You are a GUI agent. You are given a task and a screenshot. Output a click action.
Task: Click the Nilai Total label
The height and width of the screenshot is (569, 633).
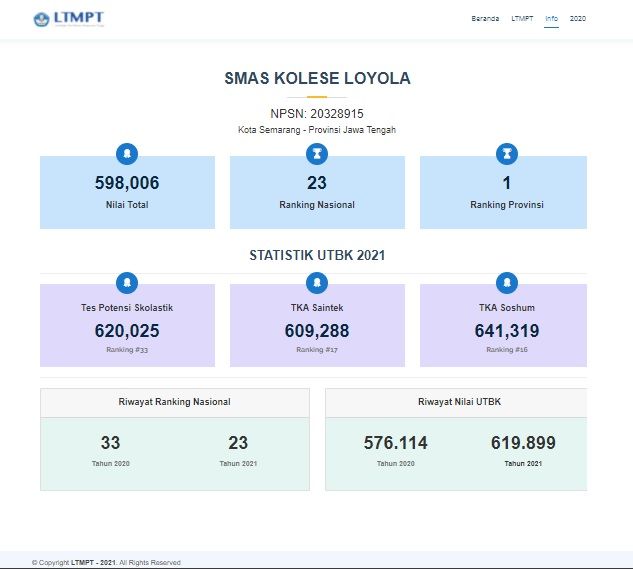point(127,205)
